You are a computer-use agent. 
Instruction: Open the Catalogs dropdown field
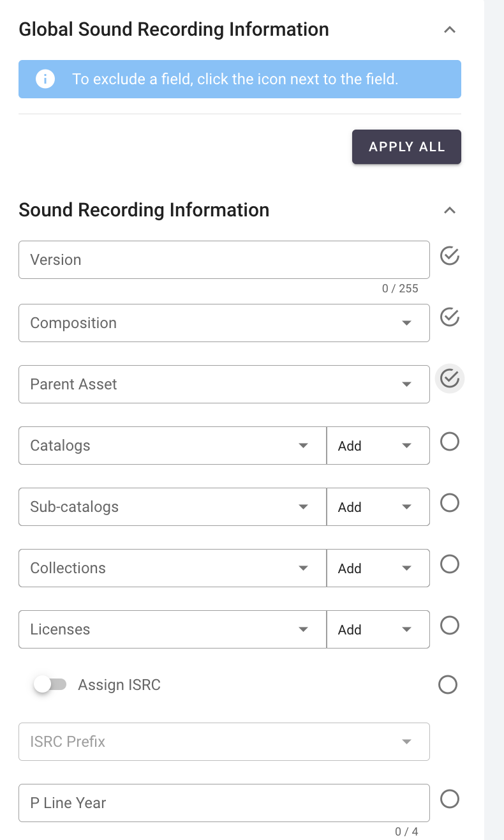click(172, 446)
